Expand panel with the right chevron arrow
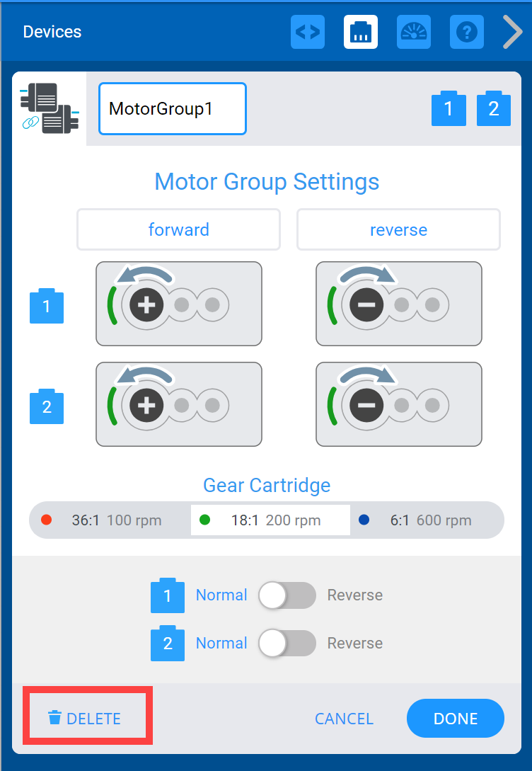This screenshot has width=532, height=771. click(513, 32)
